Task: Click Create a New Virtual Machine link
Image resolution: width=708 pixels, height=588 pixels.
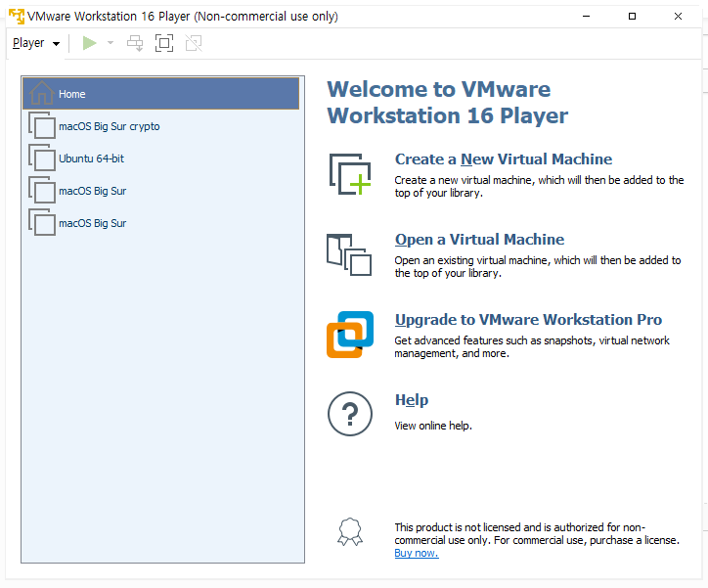Action: 504,158
